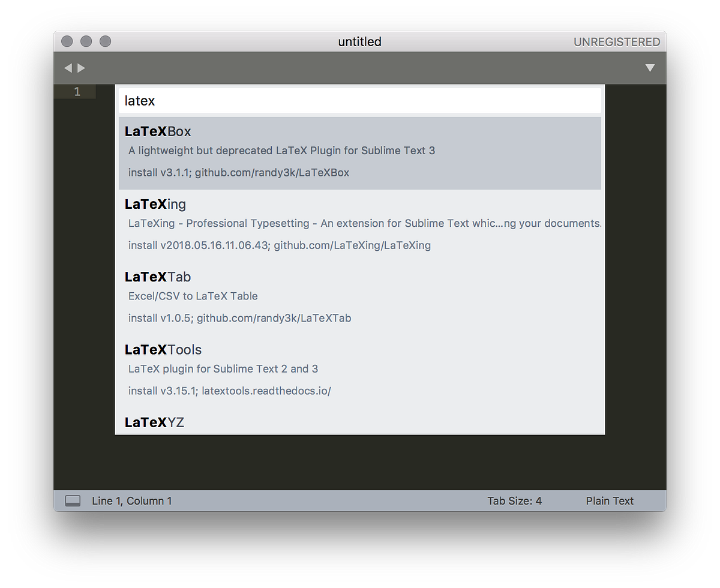Screen dimensions: 720x588
Task: Open the Tab Size: 4 menu
Action: tap(515, 501)
